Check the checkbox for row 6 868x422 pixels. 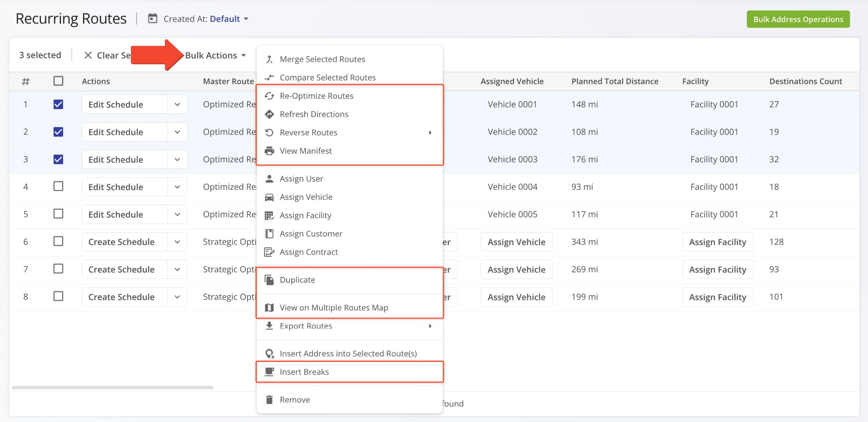(x=58, y=242)
